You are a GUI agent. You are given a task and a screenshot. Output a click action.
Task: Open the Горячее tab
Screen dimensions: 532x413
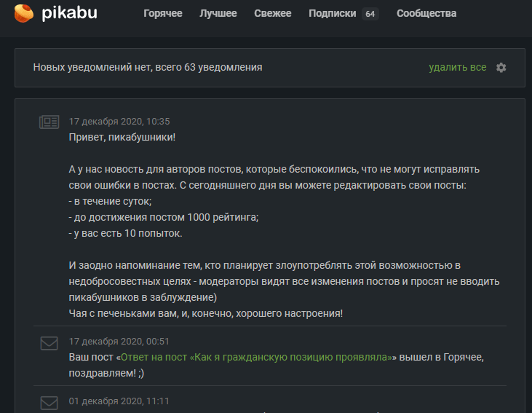point(163,14)
